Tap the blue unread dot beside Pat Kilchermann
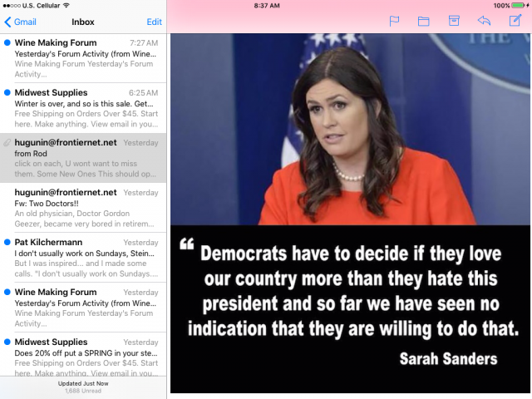 7,243
